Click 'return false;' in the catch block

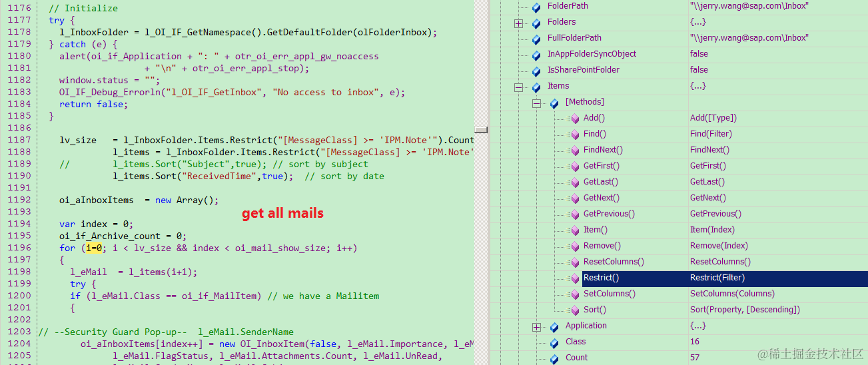(93, 104)
